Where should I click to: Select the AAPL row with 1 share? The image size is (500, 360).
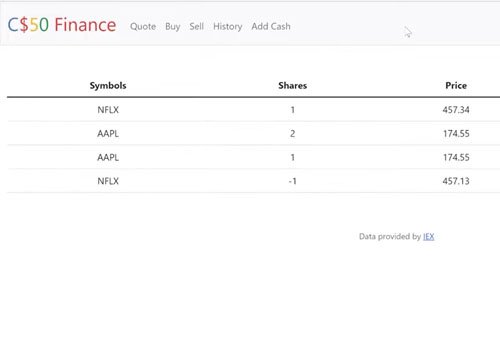(253, 157)
